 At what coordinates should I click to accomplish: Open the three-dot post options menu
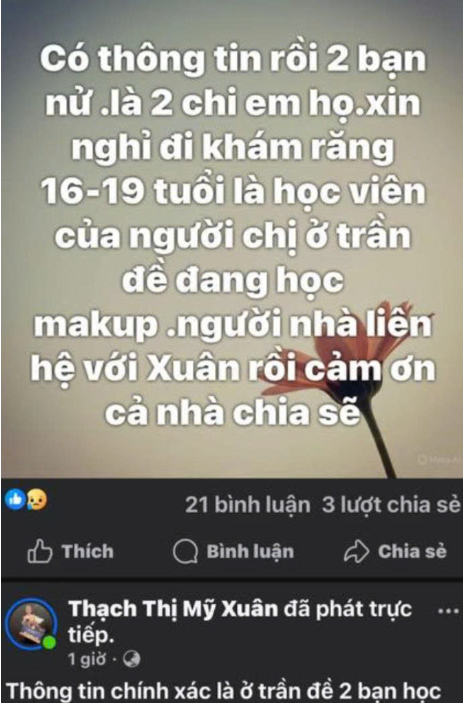pyautogui.click(x=448, y=612)
